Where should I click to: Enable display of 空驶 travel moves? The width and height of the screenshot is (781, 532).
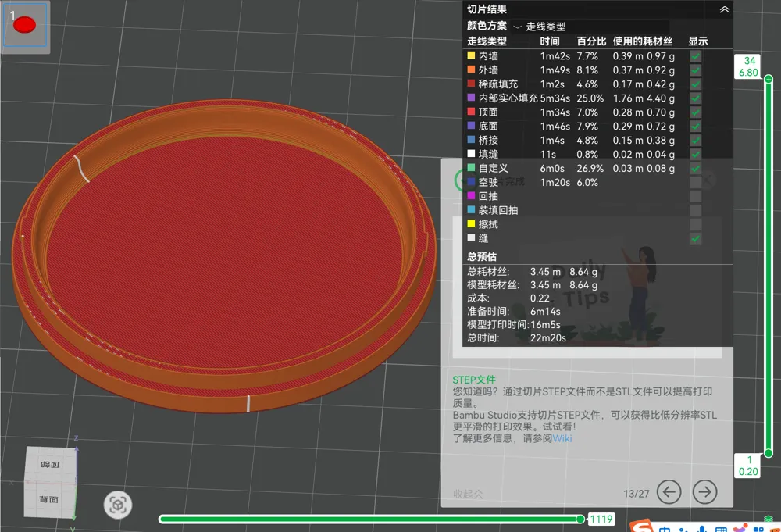pyautogui.click(x=695, y=182)
